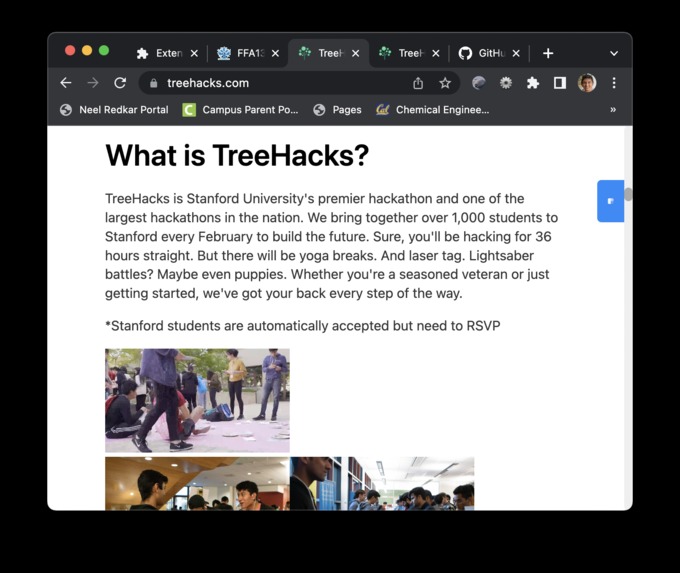Click the lock site info icon

point(154,83)
